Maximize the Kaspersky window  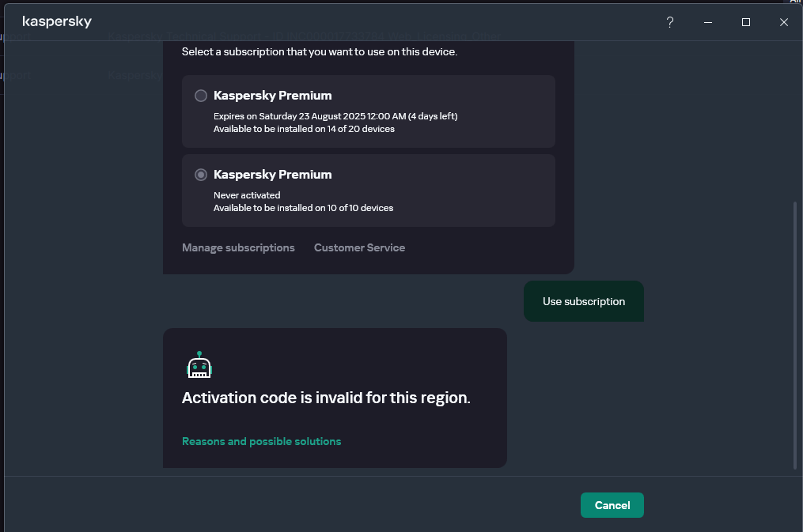coord(745,22)
